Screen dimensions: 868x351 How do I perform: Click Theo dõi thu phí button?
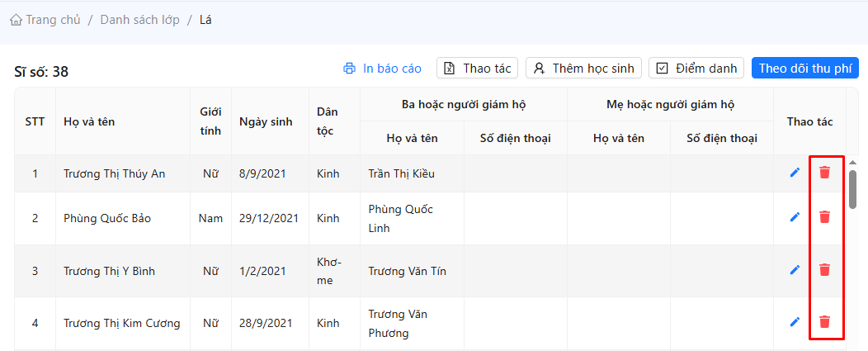804,69
